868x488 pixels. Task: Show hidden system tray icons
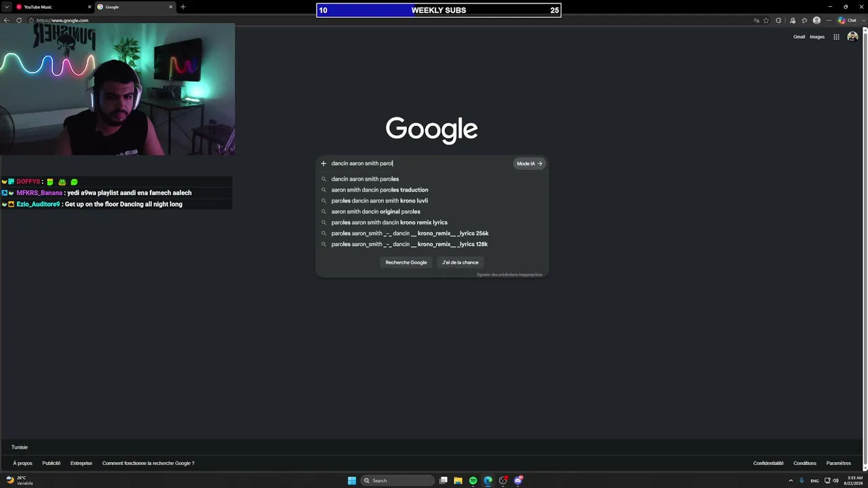click(x=791, y=481)
